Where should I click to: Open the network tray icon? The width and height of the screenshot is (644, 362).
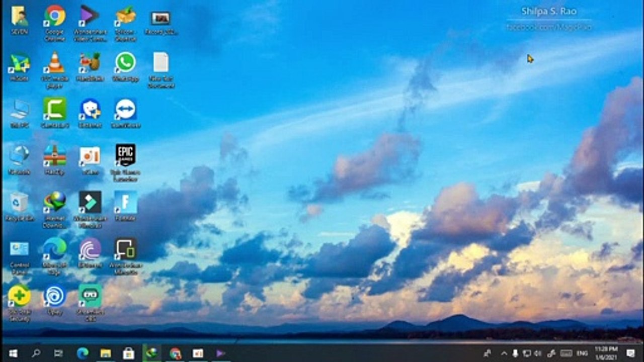click(x=527, y=353)
